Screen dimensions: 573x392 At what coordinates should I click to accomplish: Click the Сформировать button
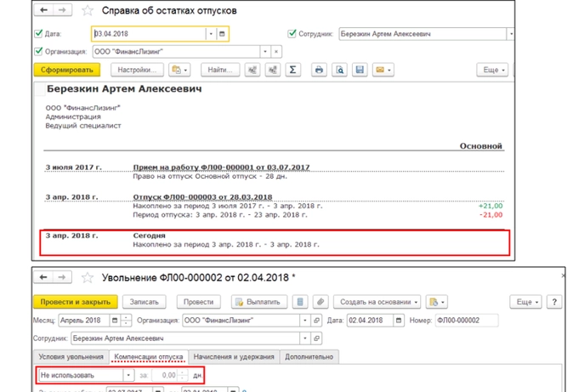point(67,70)
